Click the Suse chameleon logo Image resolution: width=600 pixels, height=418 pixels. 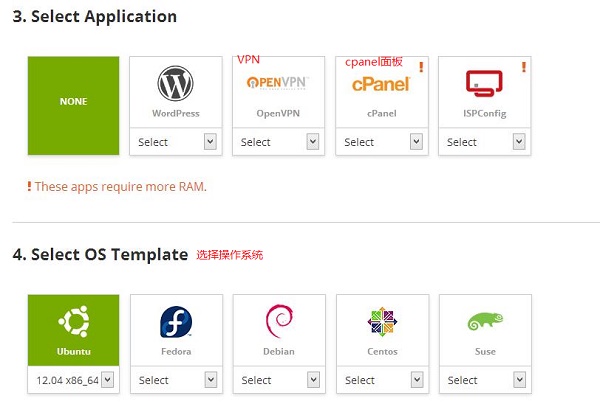[485, 321]
